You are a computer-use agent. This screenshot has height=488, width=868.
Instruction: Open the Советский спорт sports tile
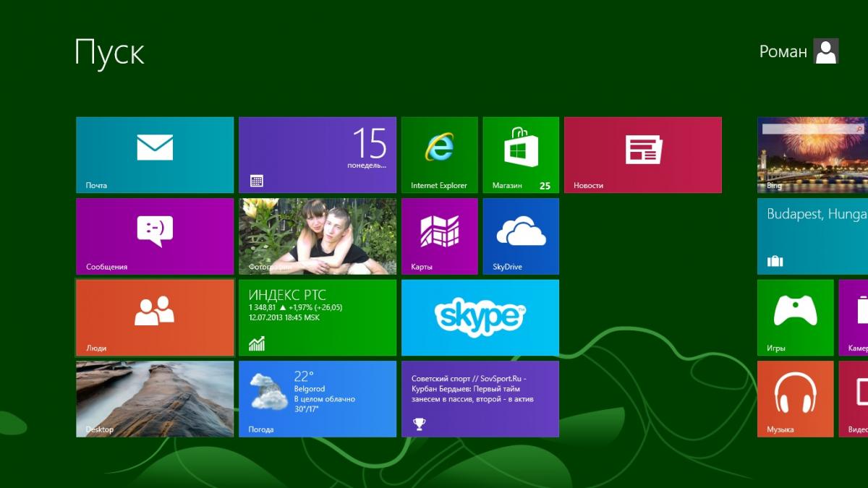point(480,399)
